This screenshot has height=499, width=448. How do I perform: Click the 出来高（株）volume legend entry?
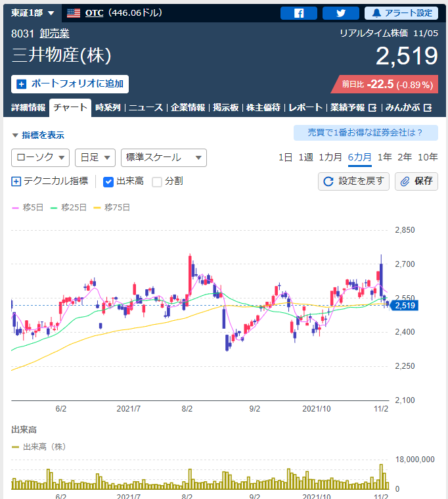coord(39,447)
